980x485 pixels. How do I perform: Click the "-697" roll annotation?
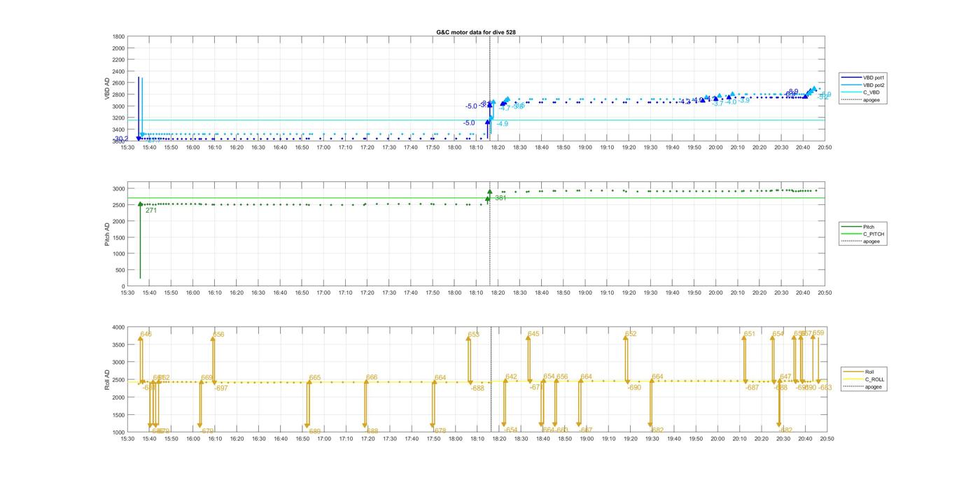221,388
